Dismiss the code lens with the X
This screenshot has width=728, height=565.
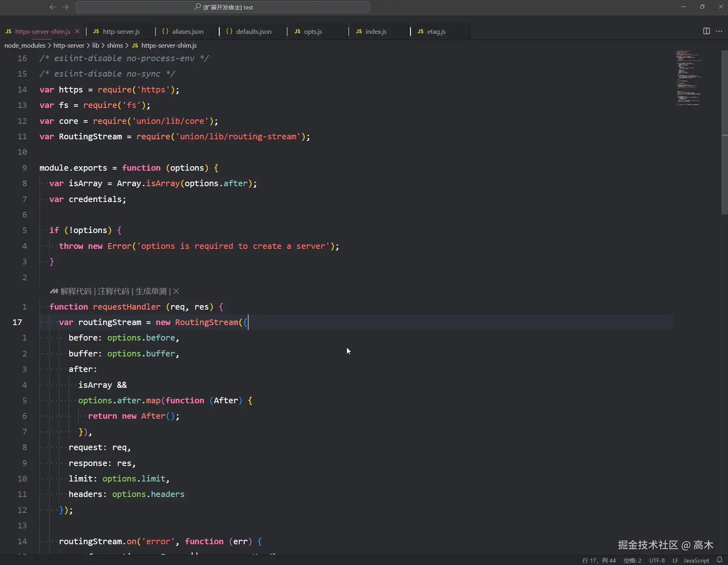(176, 291)
